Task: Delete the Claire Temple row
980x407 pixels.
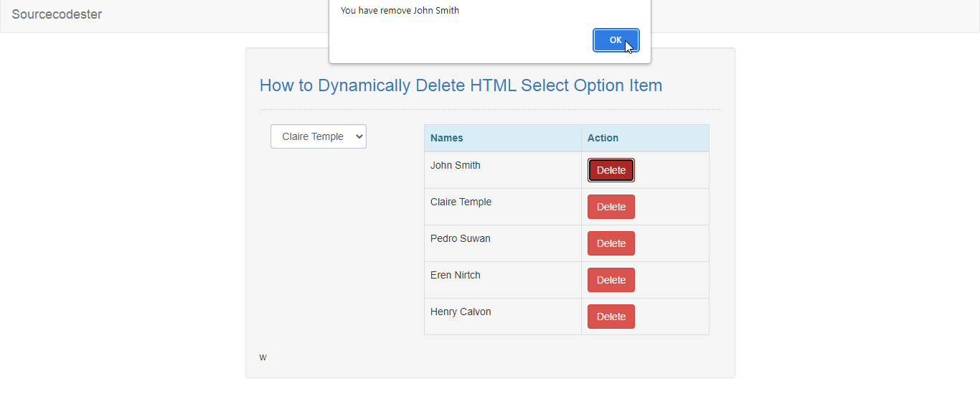Action: click(611, 207)
